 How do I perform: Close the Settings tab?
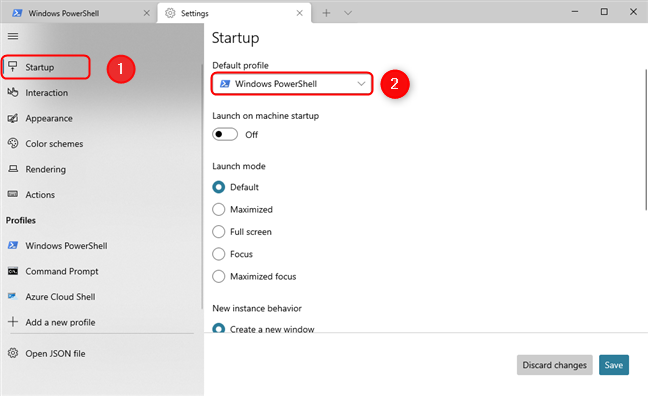tap(300, 13)
